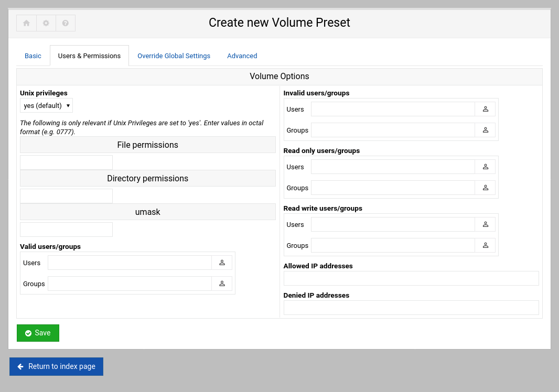Screen dimensions: 559x392
Task: Open the group picker for Read write groups
Action: tap(485, 245)
